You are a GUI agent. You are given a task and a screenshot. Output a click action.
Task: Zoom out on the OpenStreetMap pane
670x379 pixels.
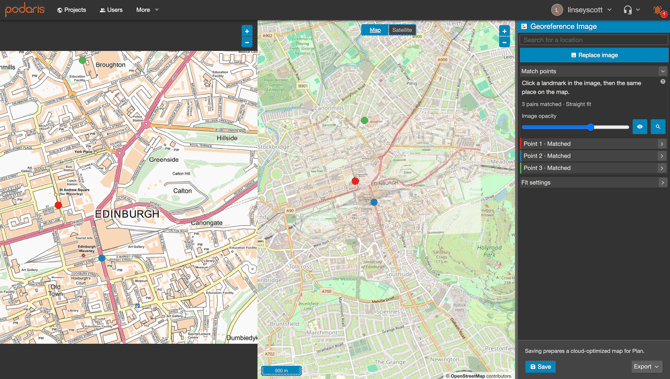pos(504,42)
